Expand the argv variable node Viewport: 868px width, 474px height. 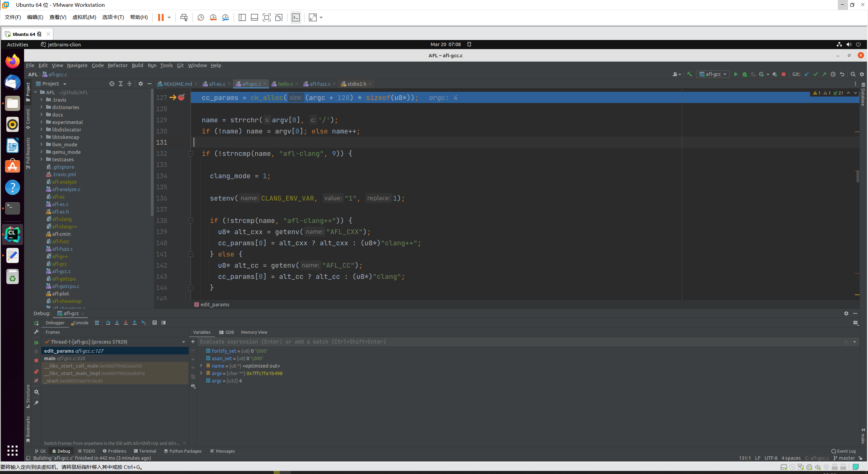[x=201, y=373]
